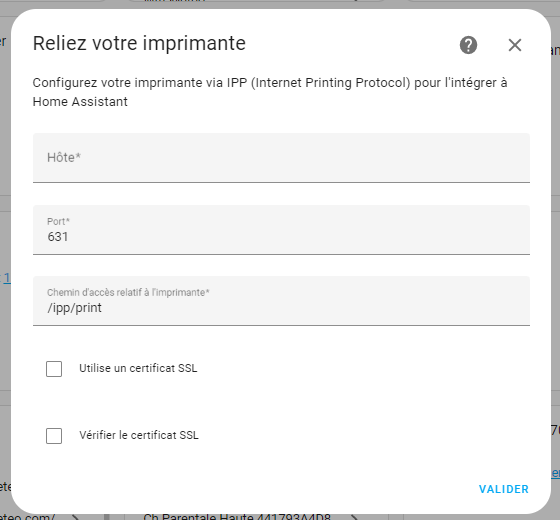The image size is (560, 520).
Task: Tick the Vérifier le certificat SSL checkbox
Action: tap(54, 436)
